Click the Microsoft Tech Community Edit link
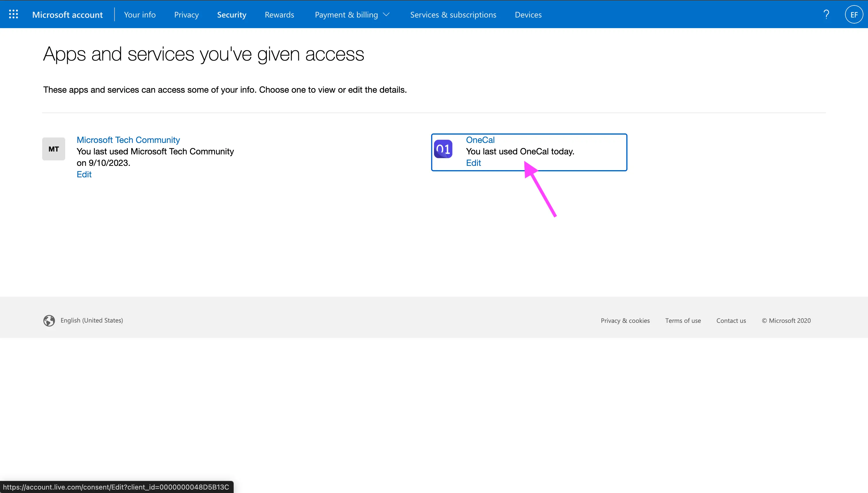The height and width of the screenshot is (493, 868). (84, 174)
